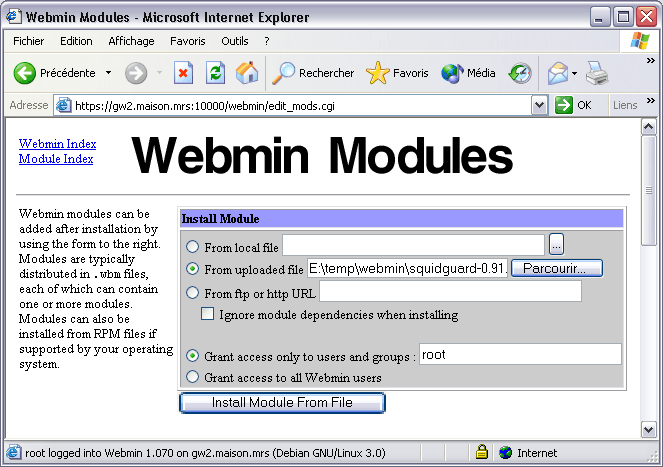
Task: Click the Webmin Modules page heading
Action: point(322,156)
